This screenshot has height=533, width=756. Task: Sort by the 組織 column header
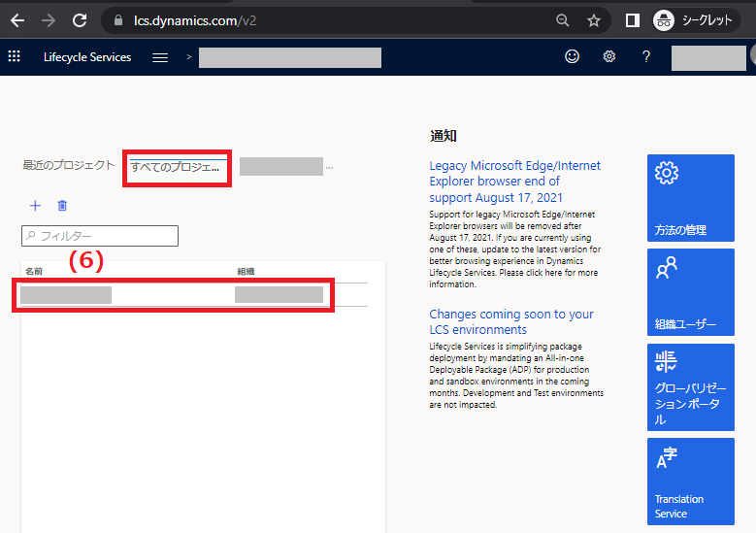tap(246, 272)
